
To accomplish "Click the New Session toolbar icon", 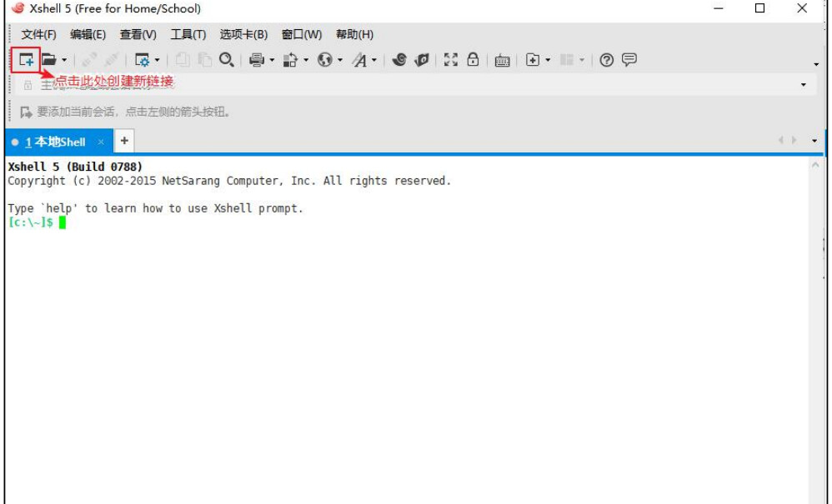I will (26, 60).
